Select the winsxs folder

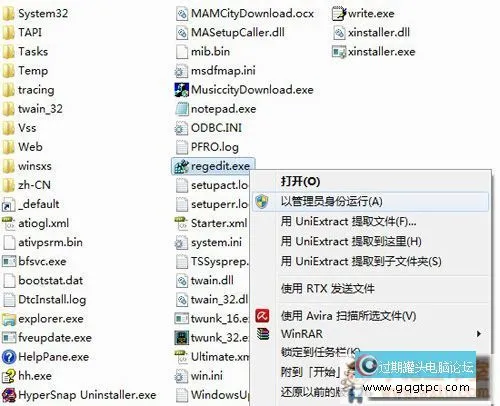[27, 166]
